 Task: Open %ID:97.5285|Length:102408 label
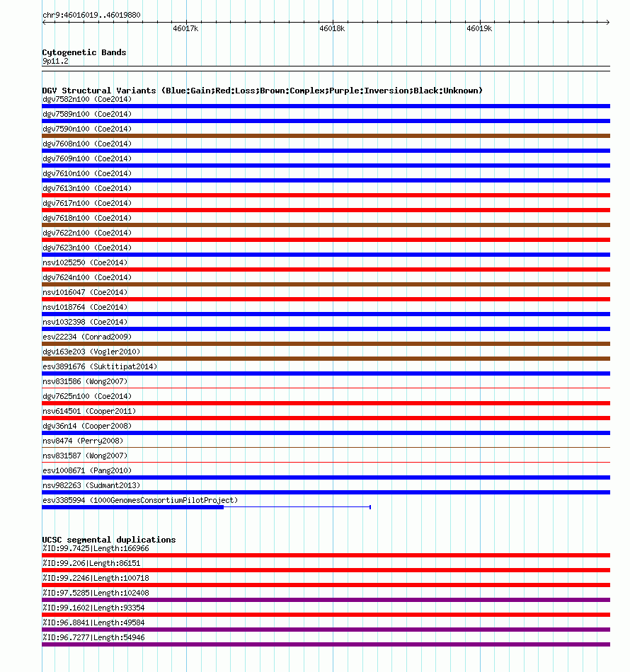tap(96, 593)
